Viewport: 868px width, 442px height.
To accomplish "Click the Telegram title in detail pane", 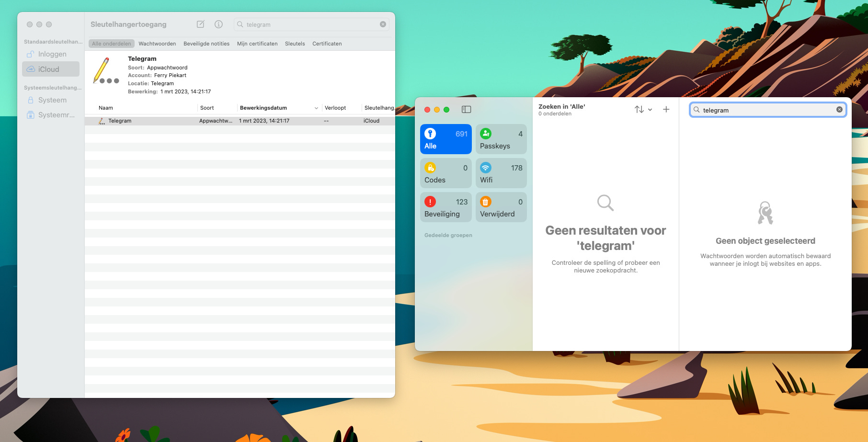I will point(142,59).
